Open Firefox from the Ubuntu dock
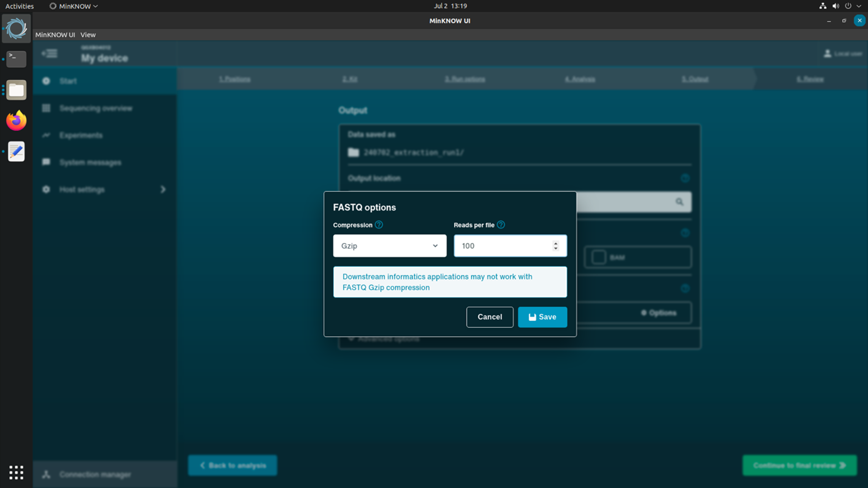Viewport: 868px width, 488px height. click(x=16, y=120)
